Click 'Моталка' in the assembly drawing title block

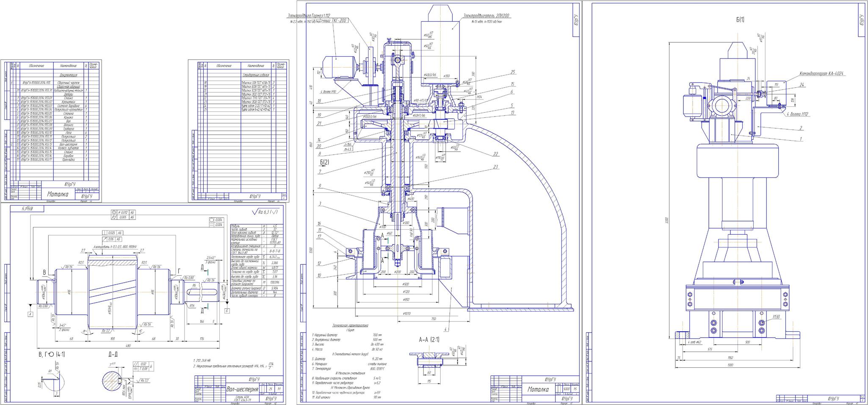click(x=538, y=389)
